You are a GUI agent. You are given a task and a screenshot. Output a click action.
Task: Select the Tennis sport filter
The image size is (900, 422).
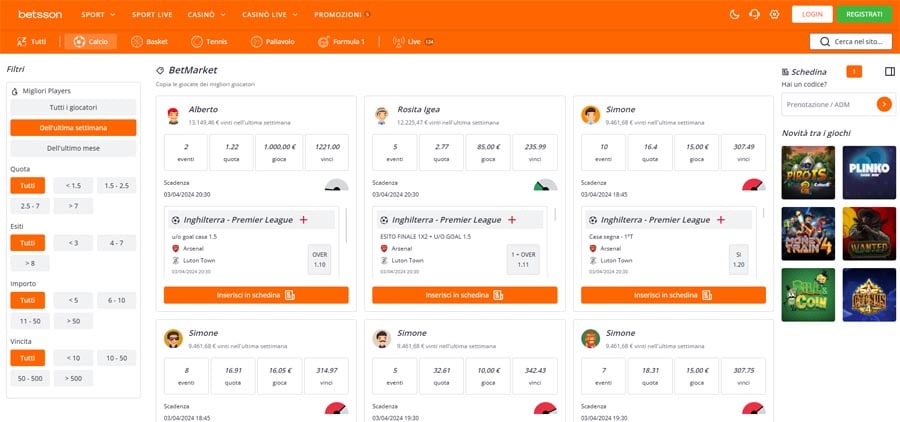coord(209,41)
